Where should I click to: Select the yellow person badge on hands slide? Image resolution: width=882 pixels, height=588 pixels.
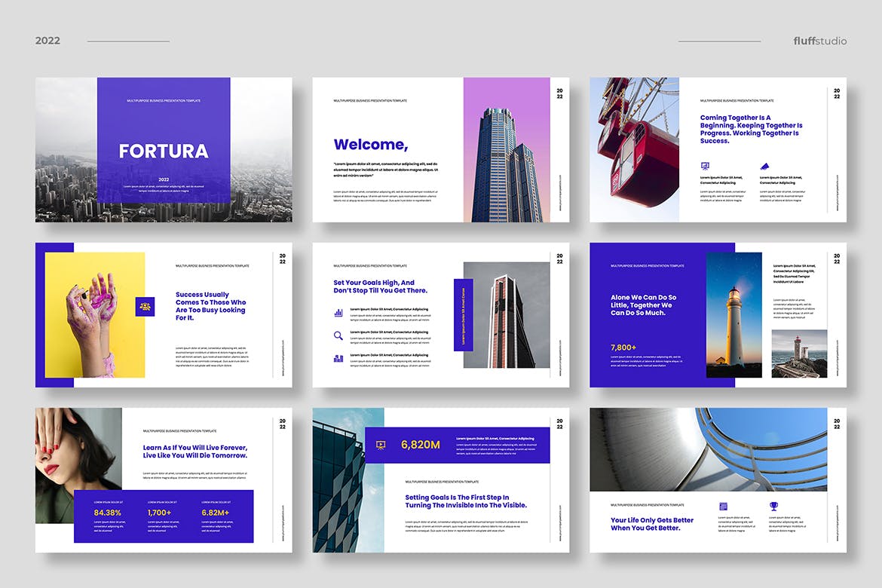tap(144, 306)
